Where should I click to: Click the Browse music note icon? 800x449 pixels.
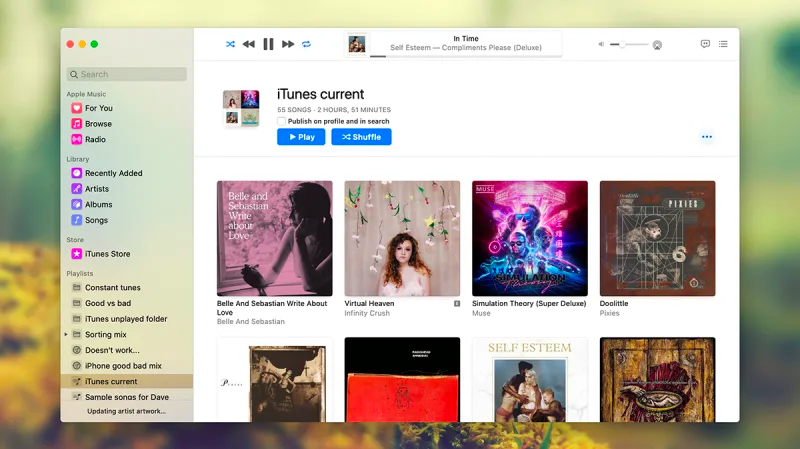[77, 123]
